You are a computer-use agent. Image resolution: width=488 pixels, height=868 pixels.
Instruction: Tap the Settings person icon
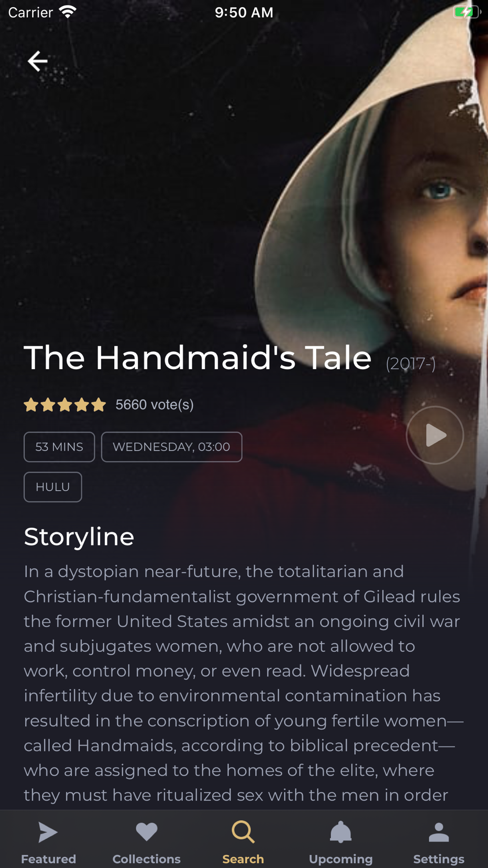click(439, 832)
